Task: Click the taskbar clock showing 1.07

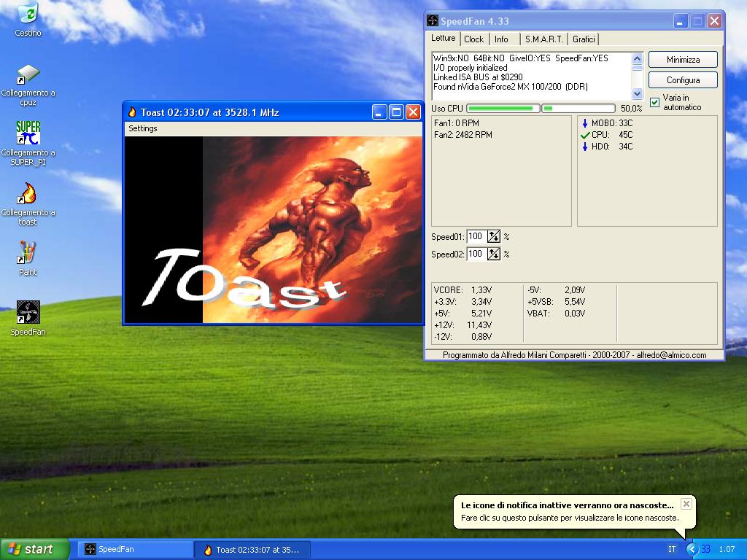Action: (727, 549)
